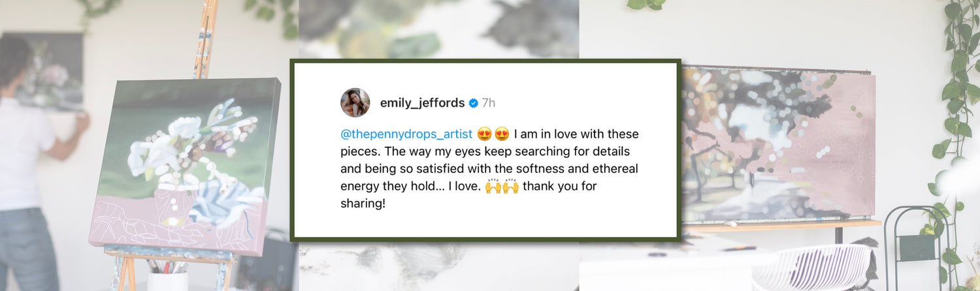Image resolution: width=980 pixels, height=291 pixels.
Task: Click the first heart-eyes emoji
Action: click(x=484, y=134)
